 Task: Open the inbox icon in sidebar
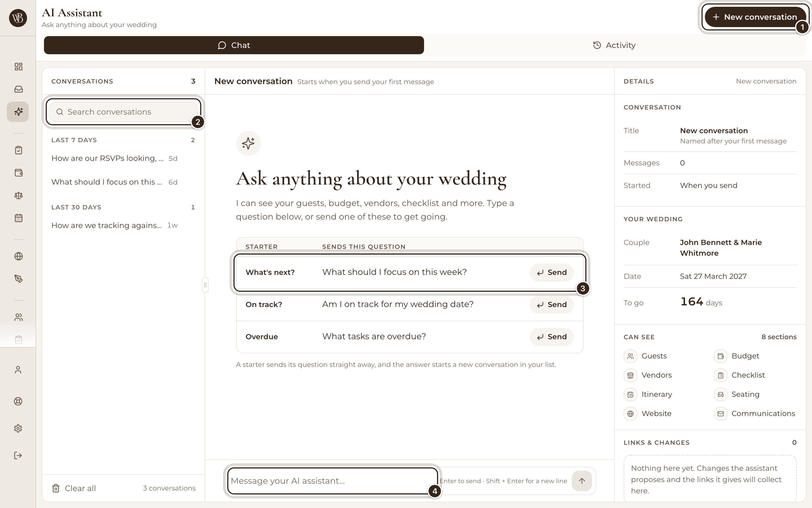[x=18, y=89]
